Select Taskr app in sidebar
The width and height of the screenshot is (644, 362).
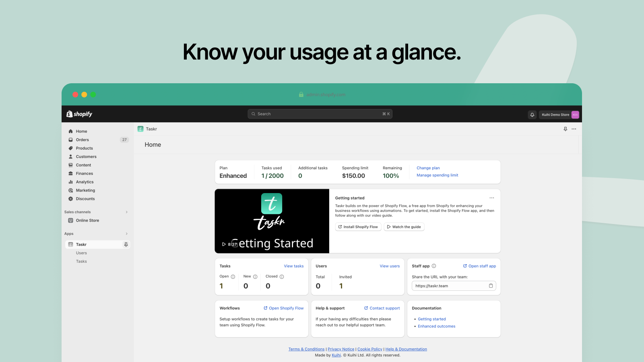point(97,245)
